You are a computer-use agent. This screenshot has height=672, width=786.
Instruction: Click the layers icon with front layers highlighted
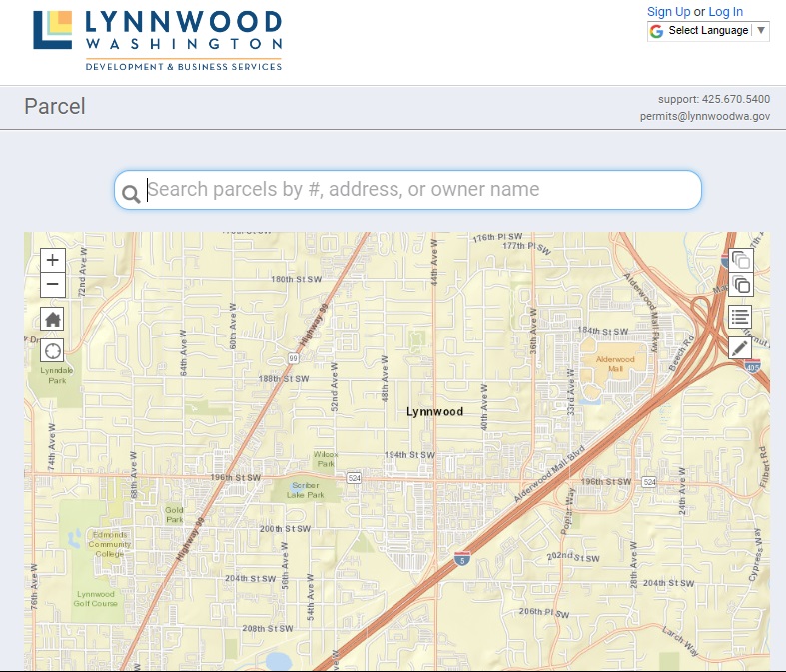pyautogui.click(x=741, y=285)
